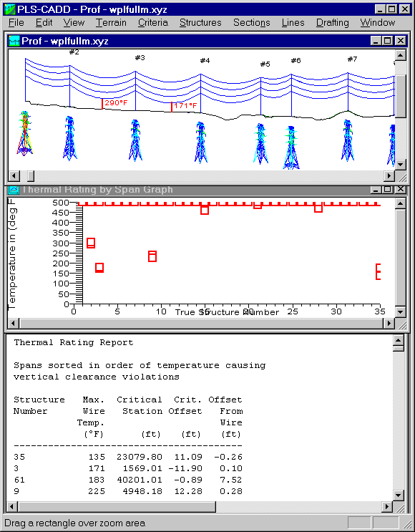
Task: Maximize the Prof - wplfullm.xyz child window
Action: click(387, 41)
